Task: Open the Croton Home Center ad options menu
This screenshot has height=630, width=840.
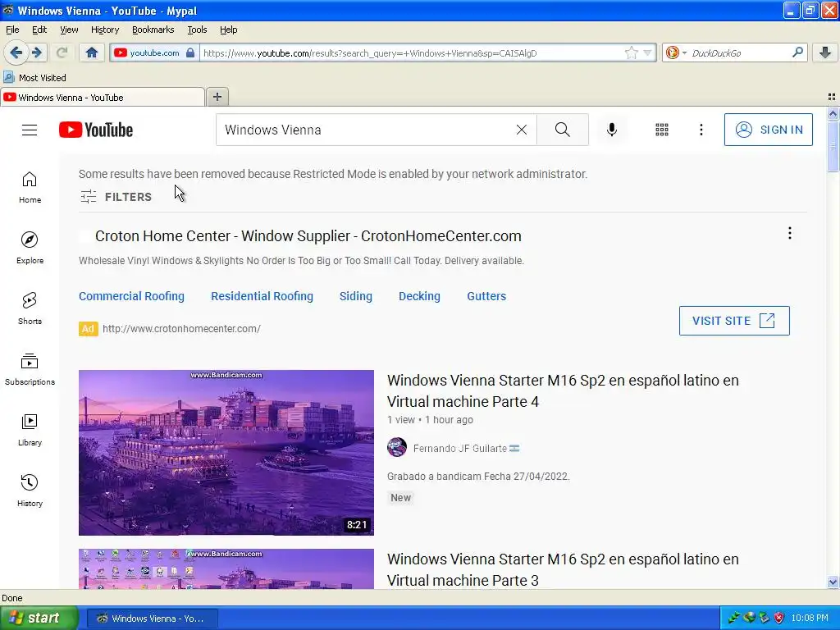Action: pyautogui.click(x=790, y=233)
